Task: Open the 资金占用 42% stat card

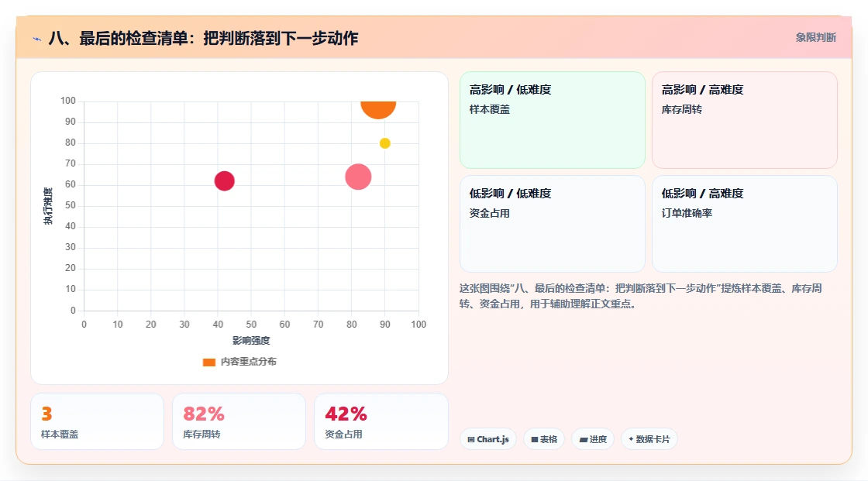Action: click(381, 422)
